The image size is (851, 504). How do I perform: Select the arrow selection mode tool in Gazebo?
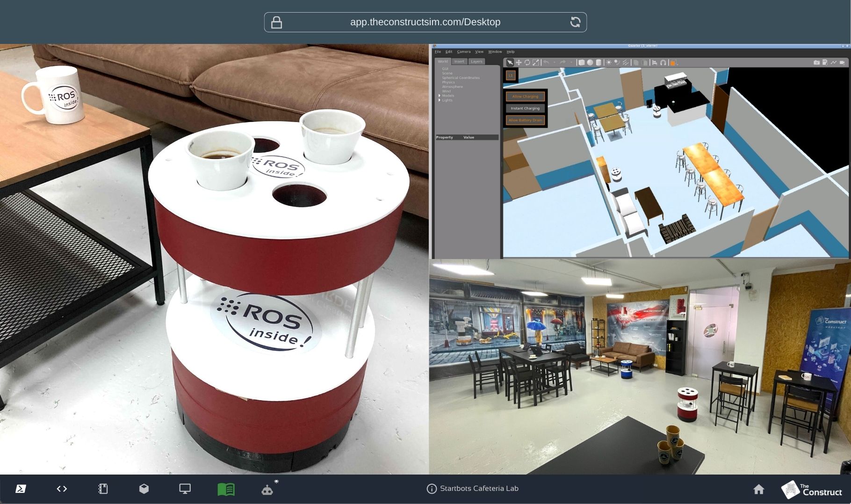(x=510, y=62)
